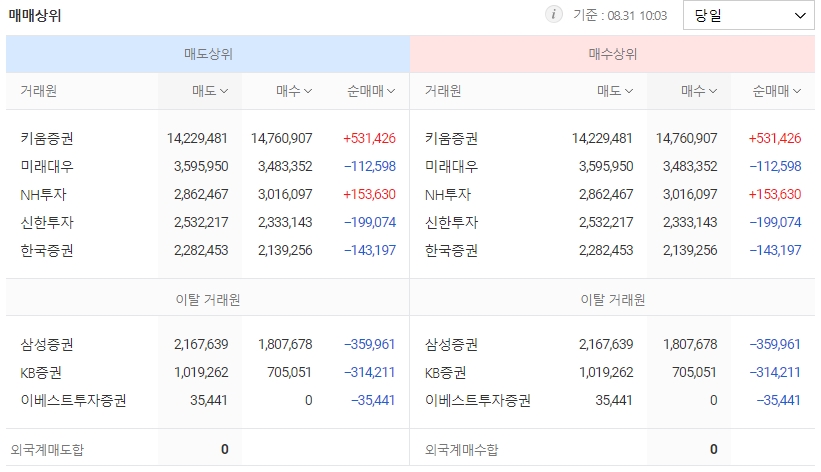Sort by 매도 in the 매수상위 table
The width and height of the screenshot is (821, 472).
point(615,91)
